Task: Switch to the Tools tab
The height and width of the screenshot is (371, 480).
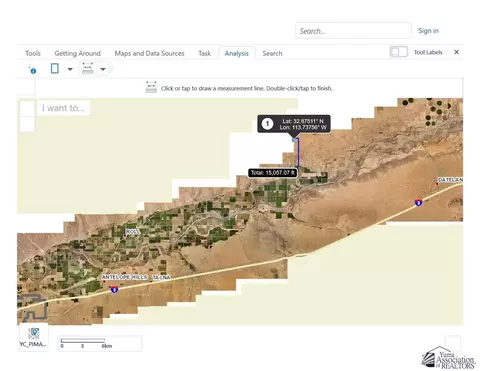Action: pyautogui.click(x=33, y=53)
